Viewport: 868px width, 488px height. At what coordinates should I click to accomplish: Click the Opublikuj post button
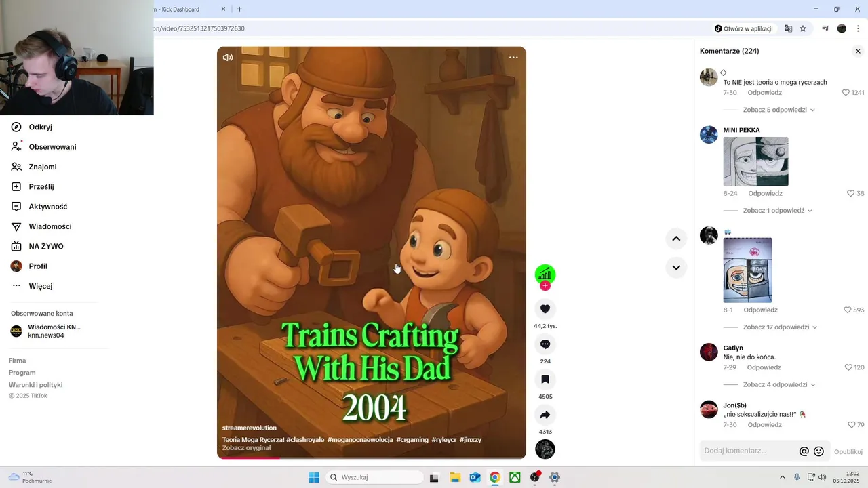(848, 451)
